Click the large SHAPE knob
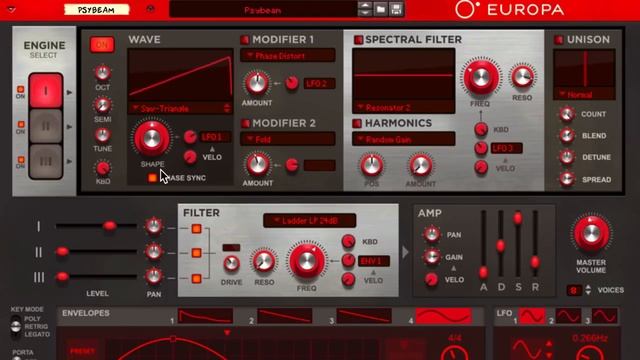The image size is (640, 360). (152, 138)
